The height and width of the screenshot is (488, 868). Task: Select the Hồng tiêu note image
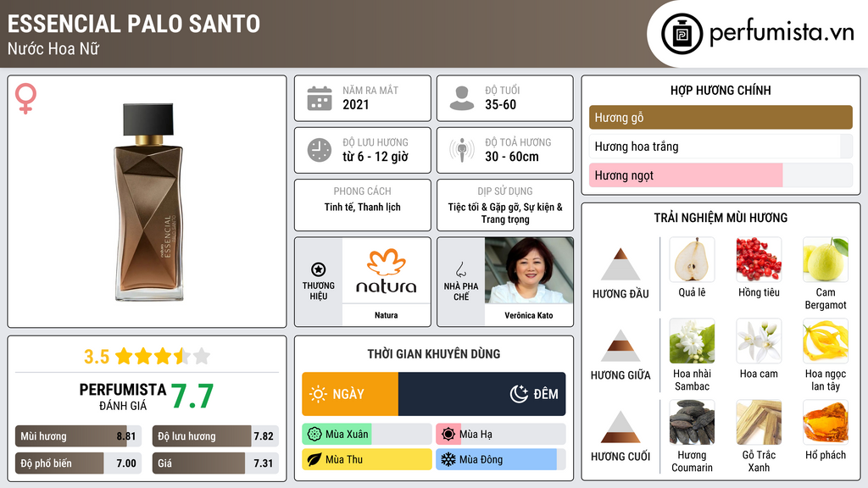point(759,259)
